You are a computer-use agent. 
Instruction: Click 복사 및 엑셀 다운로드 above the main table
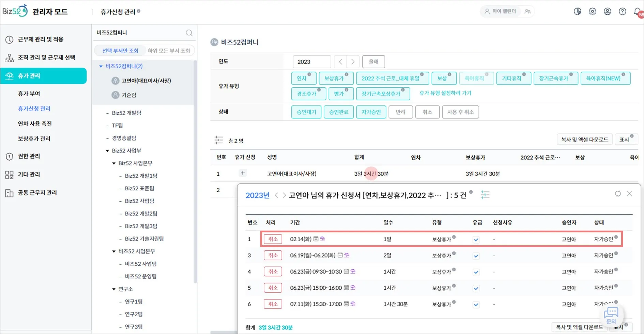pyautogui.click(x=585, y=140)
